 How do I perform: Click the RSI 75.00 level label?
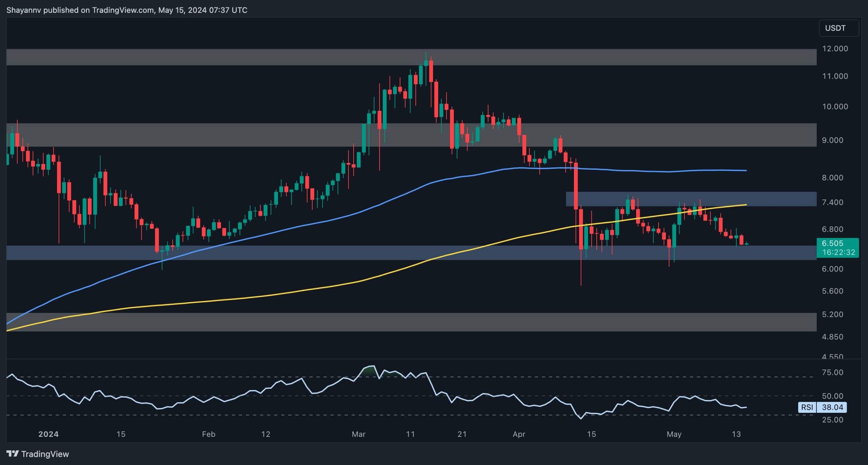click(832, 372)
